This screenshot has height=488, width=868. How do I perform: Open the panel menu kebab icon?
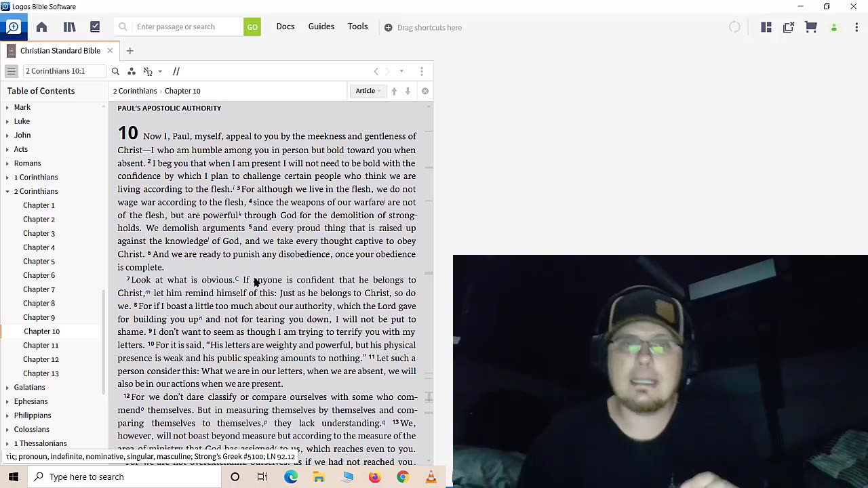coord(422,71)
